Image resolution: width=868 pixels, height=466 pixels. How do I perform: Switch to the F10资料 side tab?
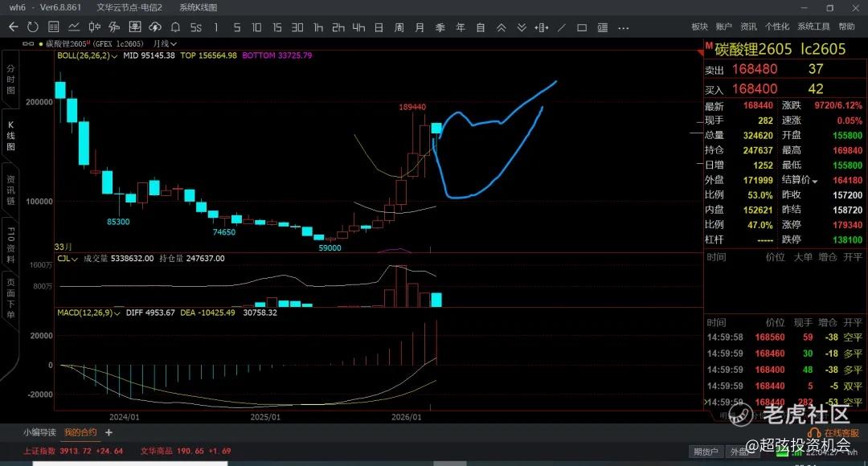(x=10, y=244)
